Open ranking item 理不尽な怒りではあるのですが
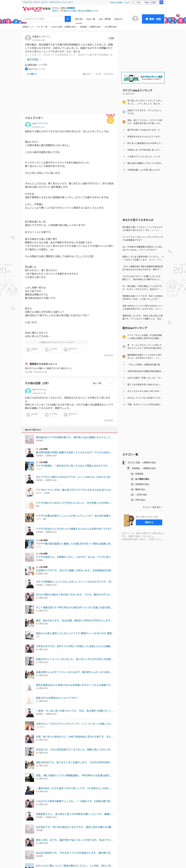The width and height of the screenshot is (186, 868). 144,130
